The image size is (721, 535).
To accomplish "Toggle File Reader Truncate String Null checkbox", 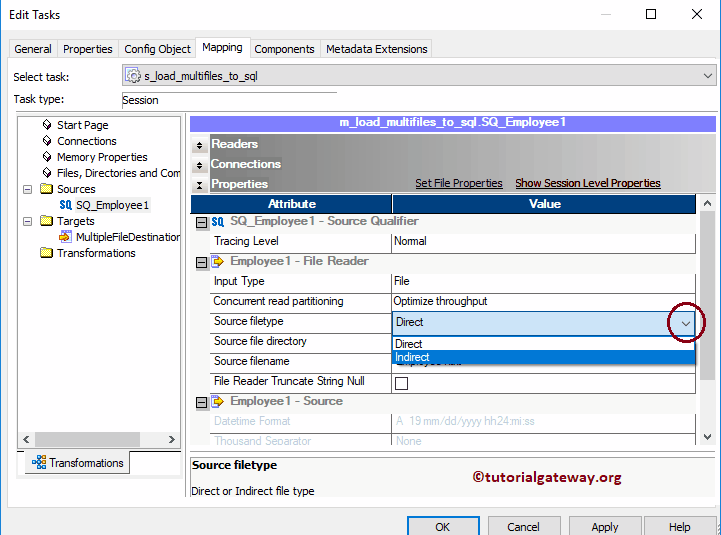I will (401, 383).
